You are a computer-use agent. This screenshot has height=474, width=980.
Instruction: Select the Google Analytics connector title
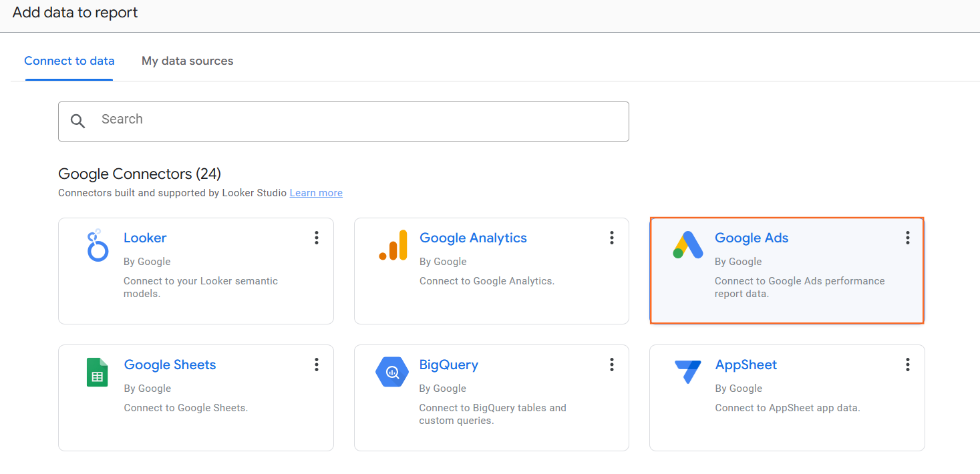pos(473,238)
